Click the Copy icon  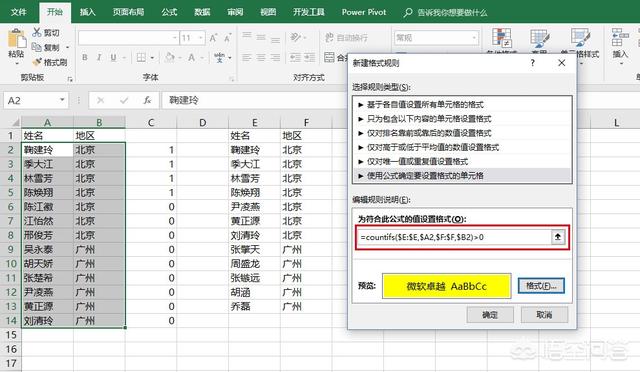37,47
